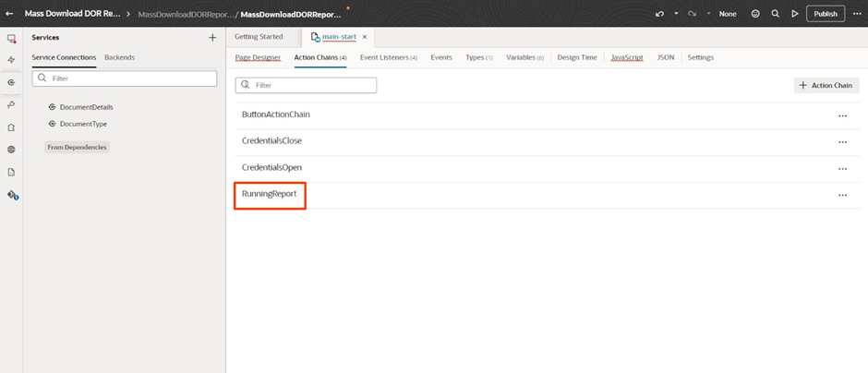Click the Redo arrow icon

692,14
